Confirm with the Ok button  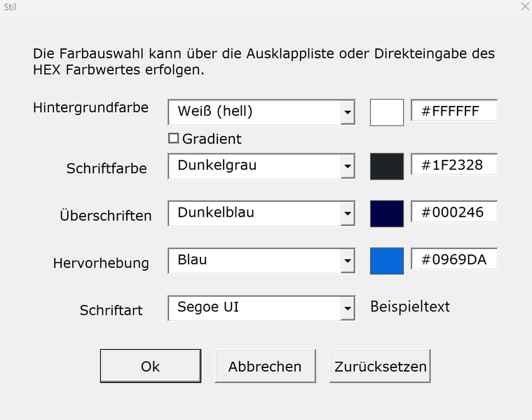tap(151, 366)
